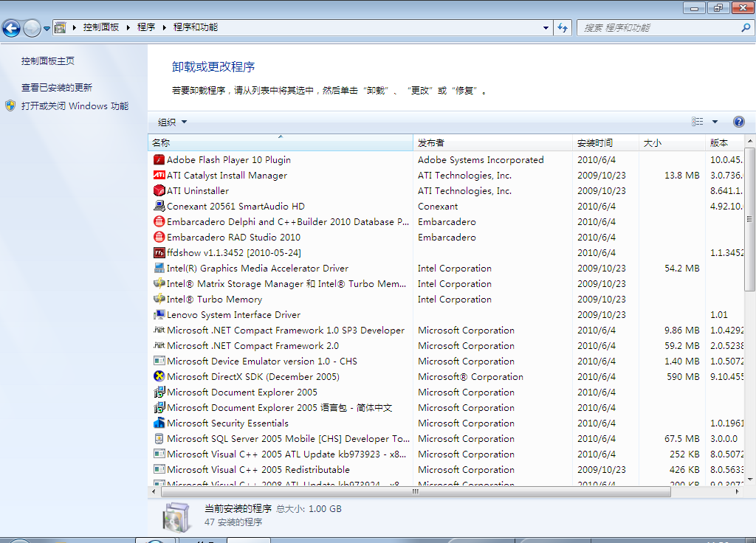The height and width of the screenshot is (543, 756).
Task: Click the 590 MB size cell
Action: (683, 376)
